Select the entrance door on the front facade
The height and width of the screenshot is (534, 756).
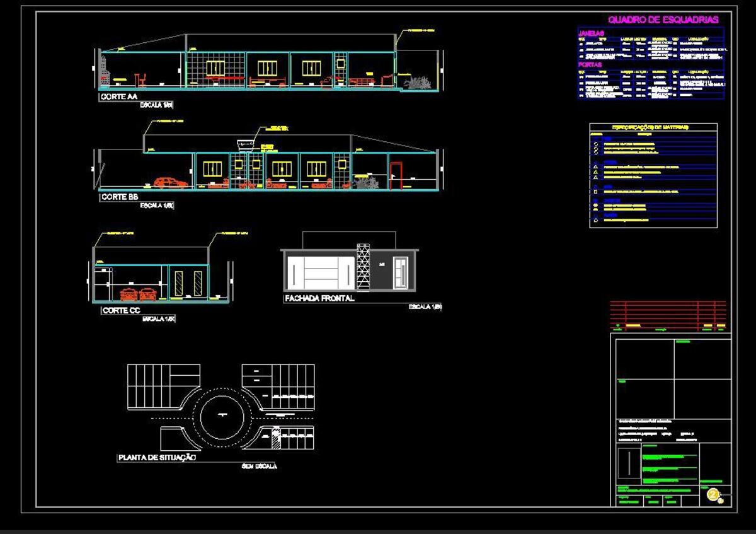point(400,273)
